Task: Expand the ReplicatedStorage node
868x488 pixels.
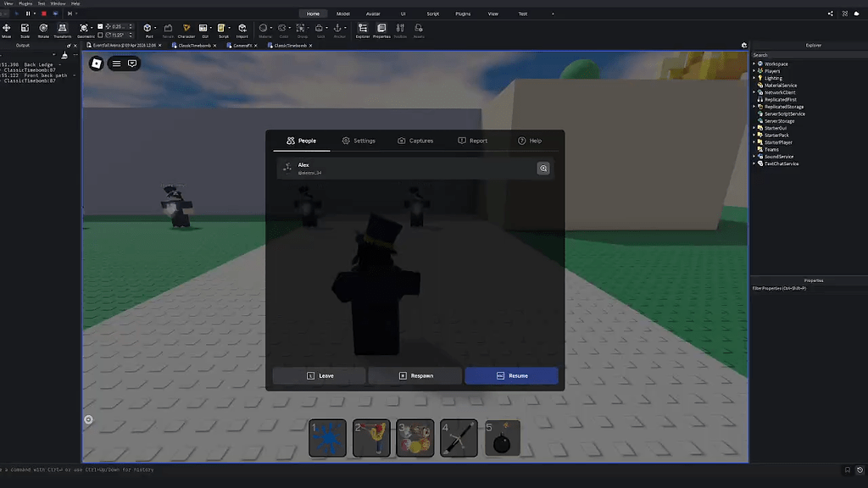Action: click(x=754, y=107)
